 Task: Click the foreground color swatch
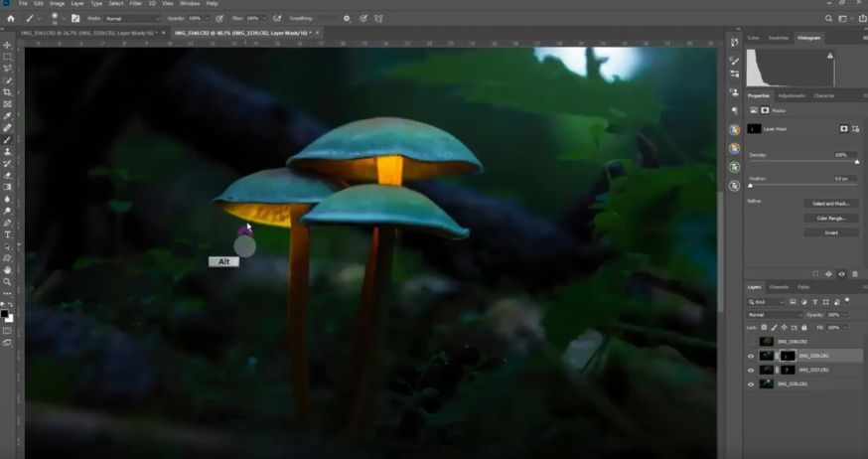(5, 315)
